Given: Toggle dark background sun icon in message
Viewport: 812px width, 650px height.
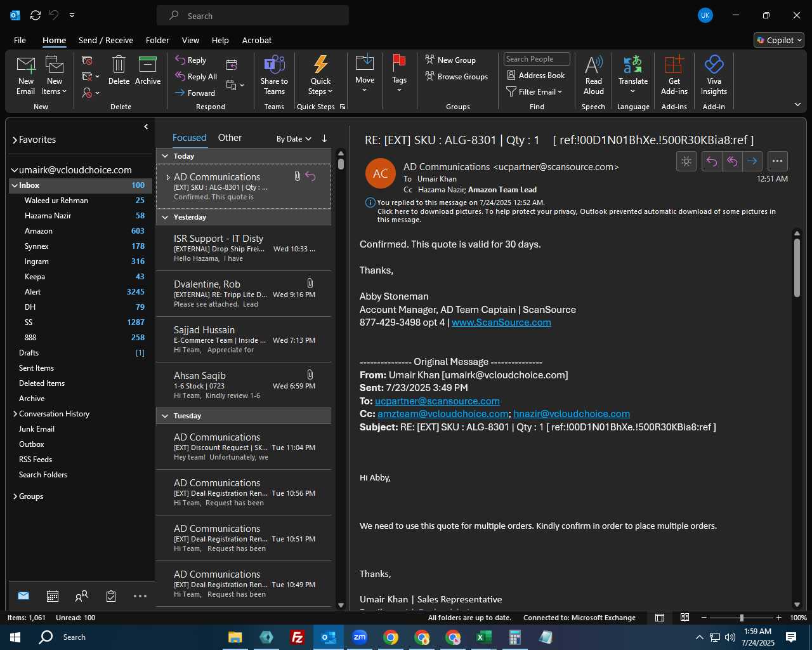Looking at the screenshot, I should click(686, 161).
